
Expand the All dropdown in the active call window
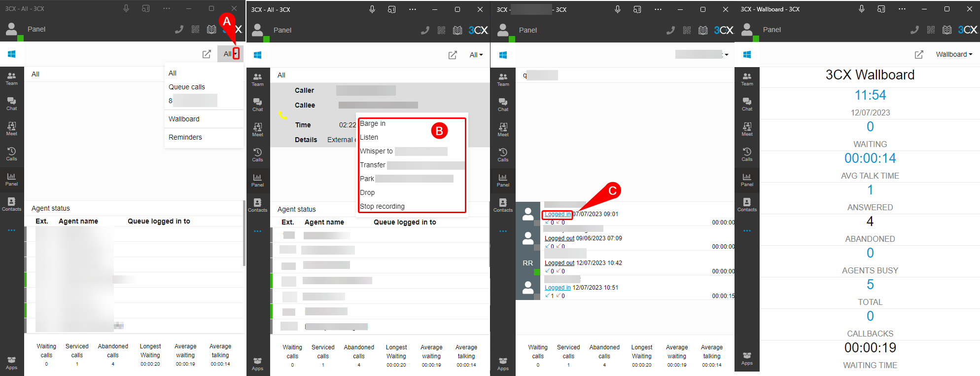[x=476, y=55]
